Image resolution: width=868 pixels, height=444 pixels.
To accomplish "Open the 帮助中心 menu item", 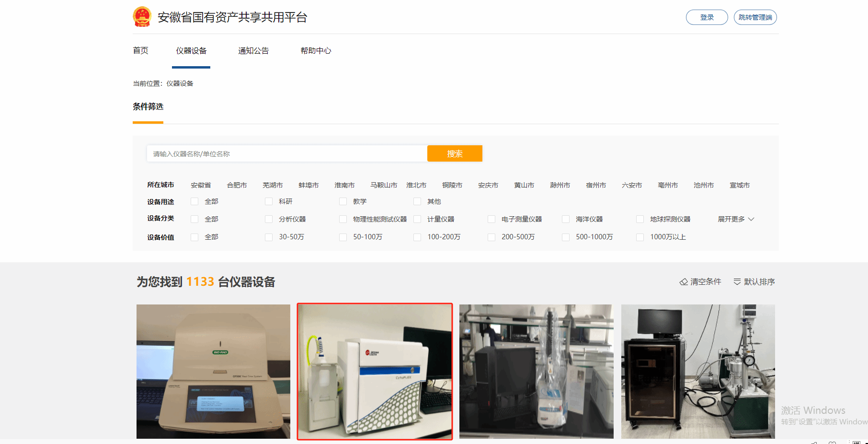I will pos(316,51).
